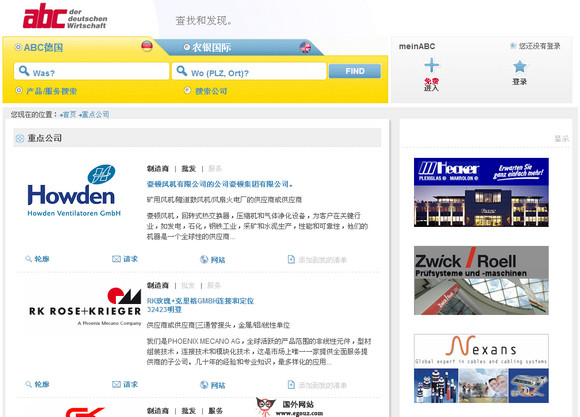Click 制造商 label in Howden entry
Image resolution: width=580 pixels, height=417 pixels.
coord(158,169)
